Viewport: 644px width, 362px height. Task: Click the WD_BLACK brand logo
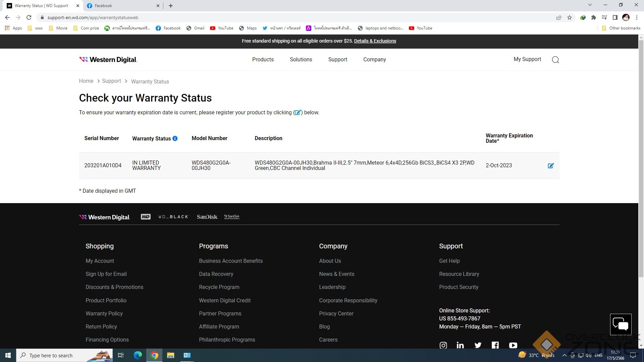[173, 217]
